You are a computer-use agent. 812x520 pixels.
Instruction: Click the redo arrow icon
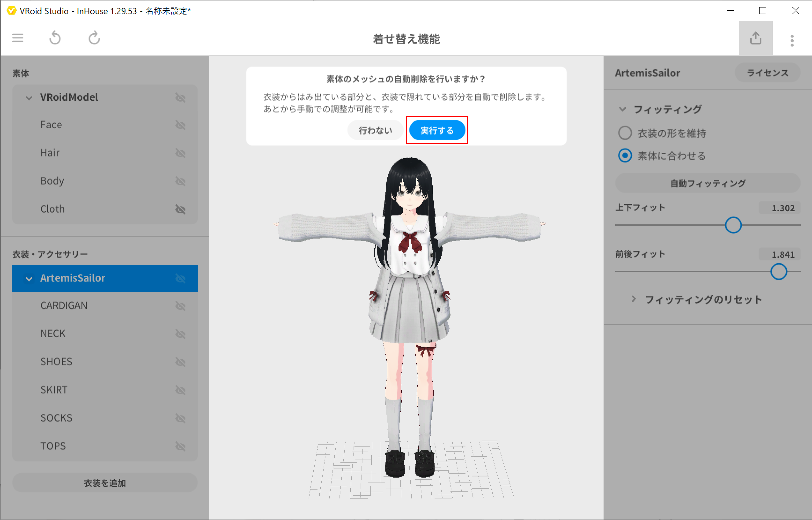[94, 38]
